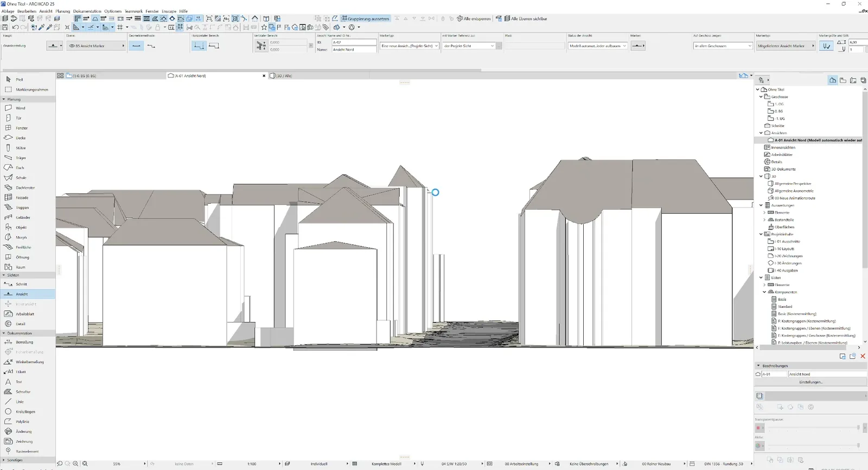Open 'Modell automatisch wieder aufbauen' status dropdown
This screenshot has width=868, height=470.
(597, 46)
